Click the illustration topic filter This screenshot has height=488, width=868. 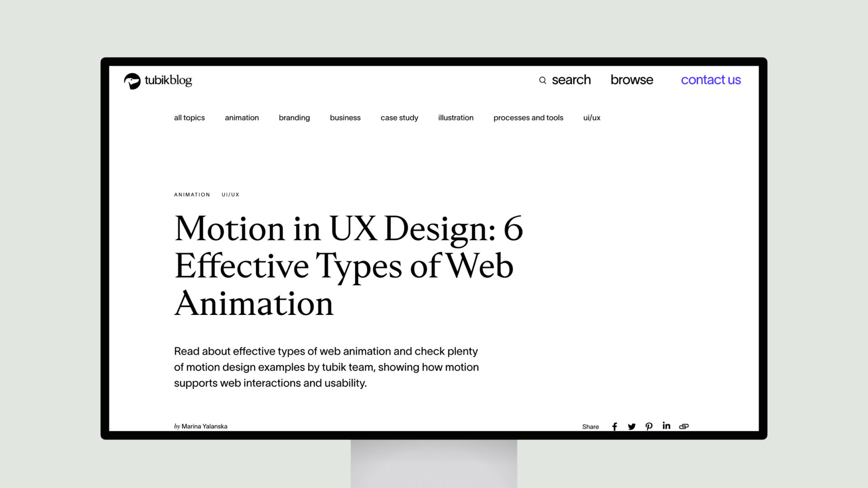tap(455, 117)
